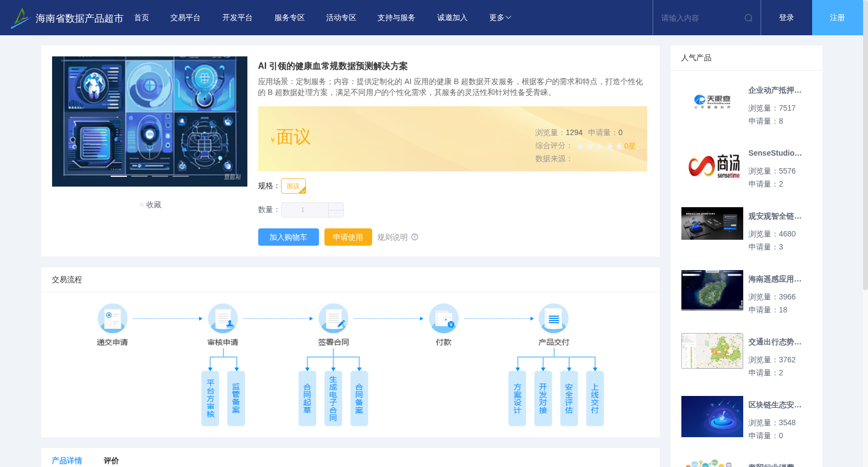
Task: Click the 监管备案 step box
Action: coord(236,399)
